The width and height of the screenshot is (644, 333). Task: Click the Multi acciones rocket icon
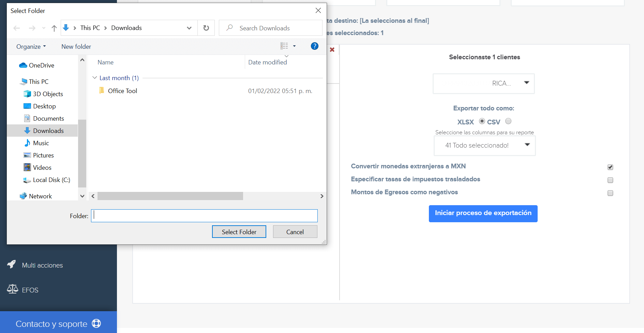[11, 264]
